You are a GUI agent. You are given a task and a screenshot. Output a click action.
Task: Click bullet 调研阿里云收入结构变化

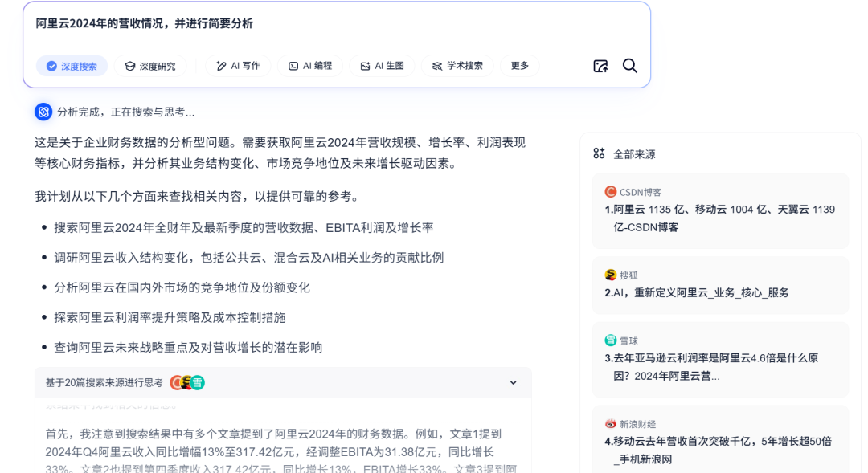pyautogui.click(x=248, y=258)
